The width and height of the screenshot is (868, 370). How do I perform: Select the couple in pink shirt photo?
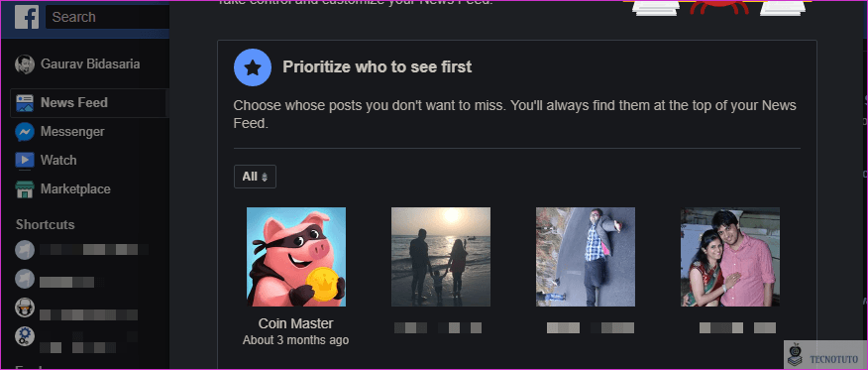(730, 257)
